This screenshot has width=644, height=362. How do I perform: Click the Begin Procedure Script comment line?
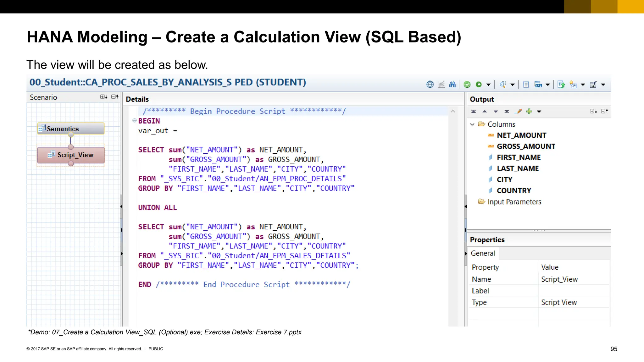[x=244, y=111]
